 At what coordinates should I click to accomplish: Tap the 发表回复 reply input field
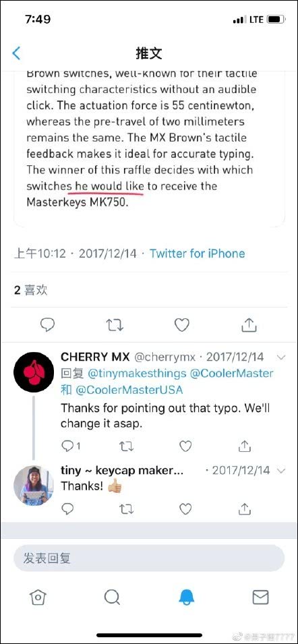tap(149, 558)
